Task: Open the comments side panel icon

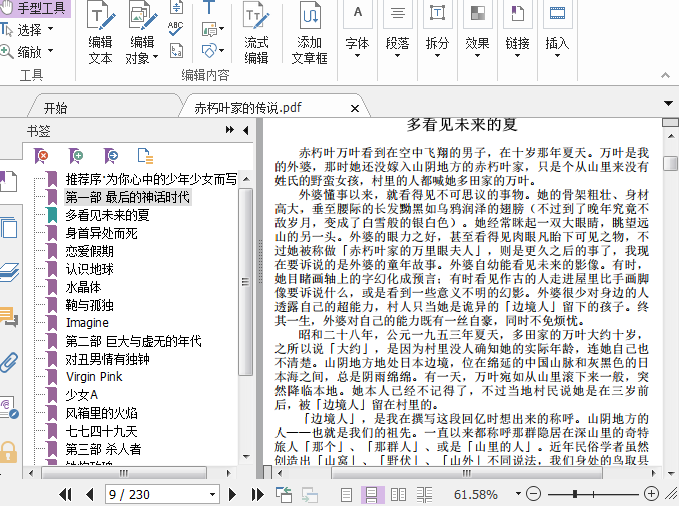Action: pos(9,317)
